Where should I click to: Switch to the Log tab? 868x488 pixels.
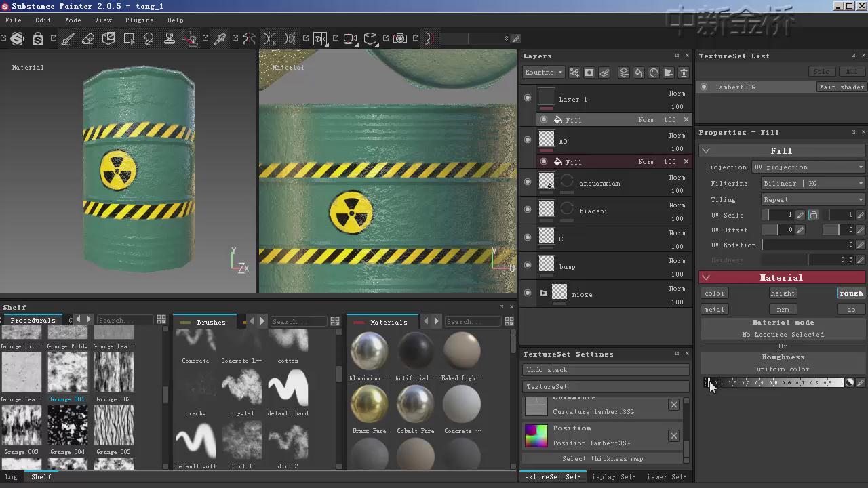click(12, 477)
